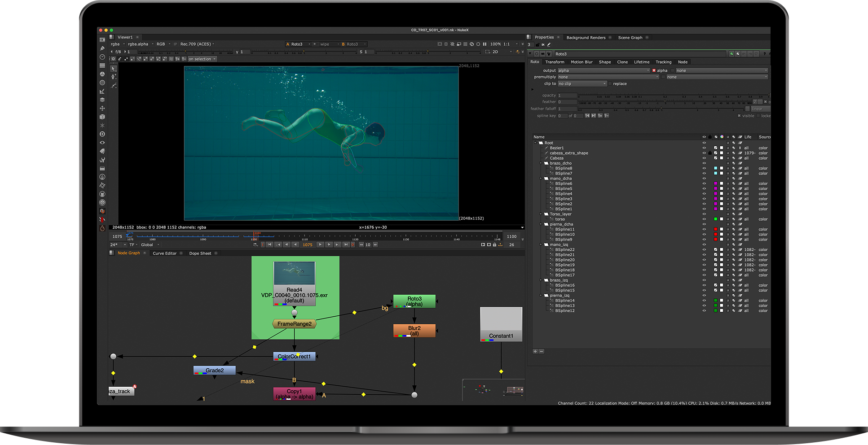Open the Transform nodes move-arrows menu

click(102, 109)
